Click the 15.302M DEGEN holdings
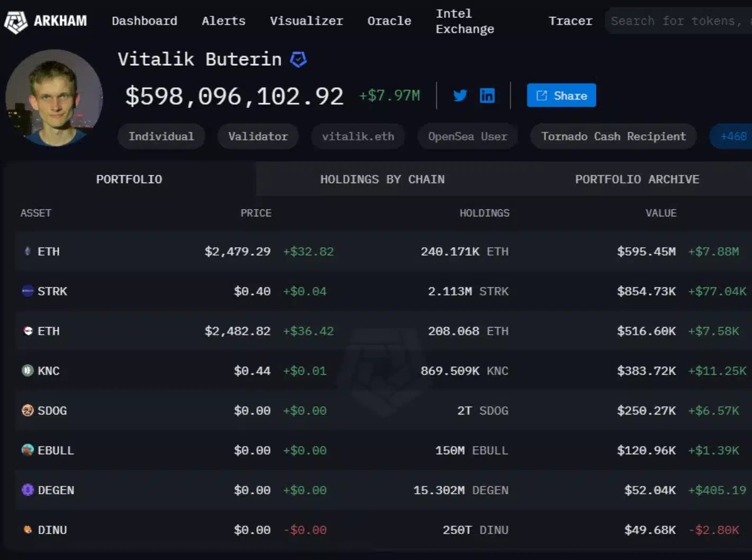 pos(461,490)
